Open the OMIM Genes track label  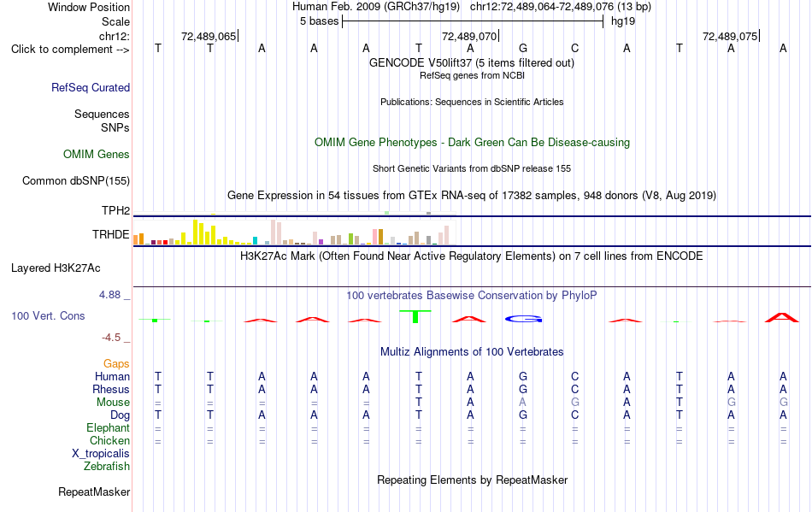point(97,154)
